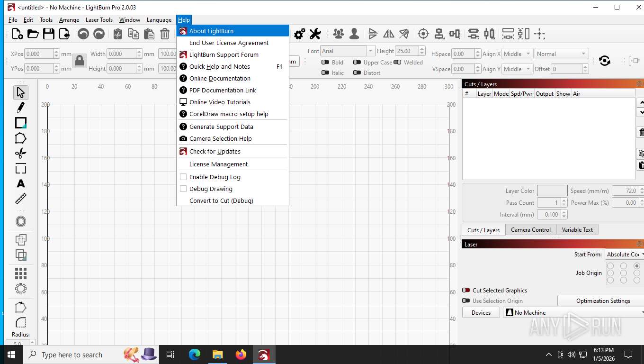Open the Align X Middle dropdown
644x364 pixels.
tap(518, 54)
